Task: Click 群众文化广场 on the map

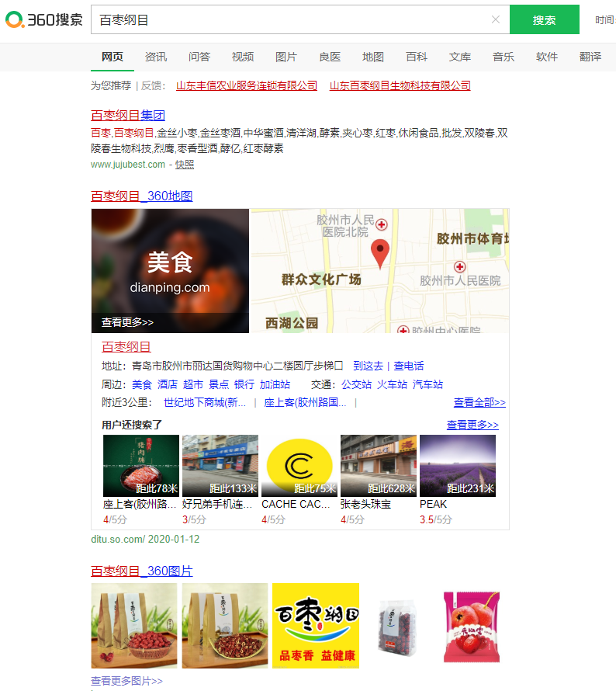Action: [321, 280]
